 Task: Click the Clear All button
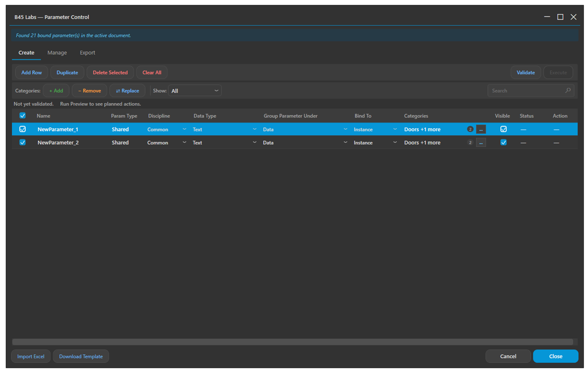152,72
